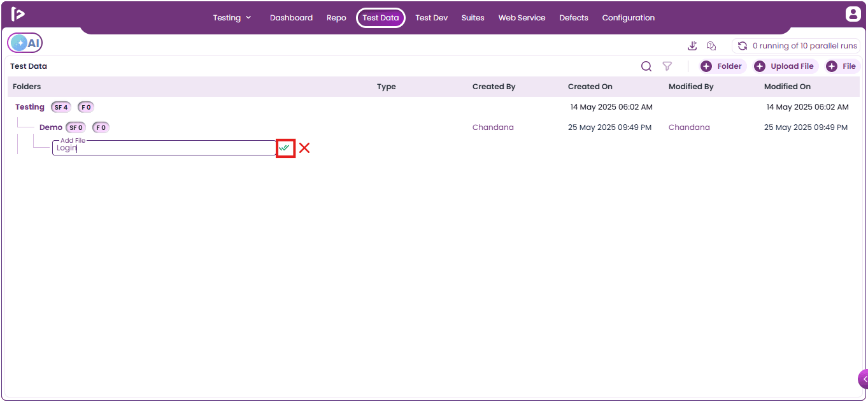This screenshot has width=868, height=402.
Task: Click the app logo in the header
Action: click(18, 14)
